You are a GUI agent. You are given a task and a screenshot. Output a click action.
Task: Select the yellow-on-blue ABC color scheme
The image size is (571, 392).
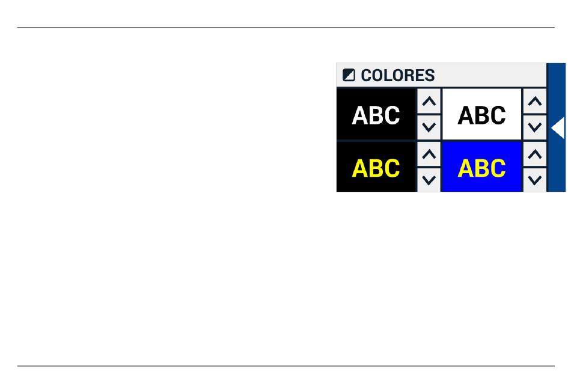pyautogui.click(x=482, y=167)
